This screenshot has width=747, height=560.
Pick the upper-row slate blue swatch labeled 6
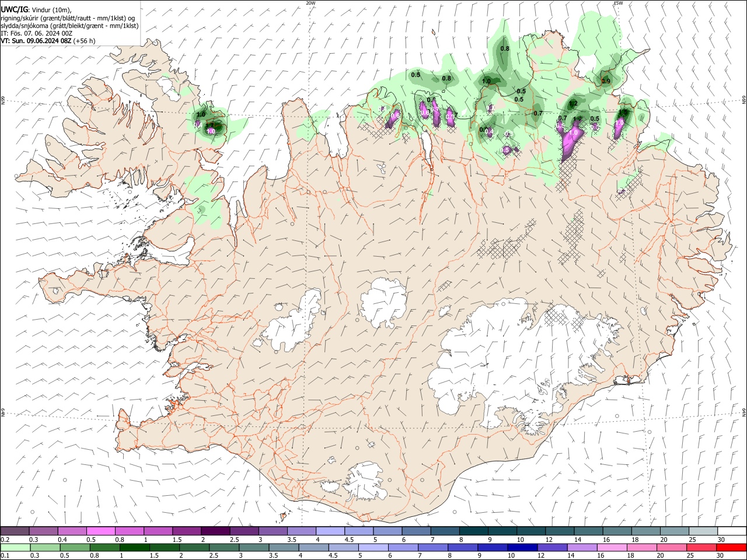point(416,531)
